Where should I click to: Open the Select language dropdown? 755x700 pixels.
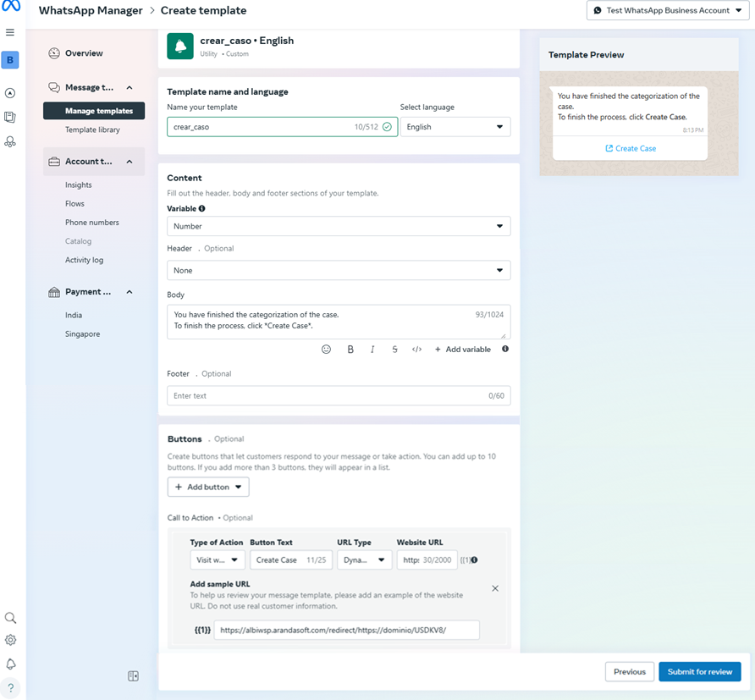455,127
